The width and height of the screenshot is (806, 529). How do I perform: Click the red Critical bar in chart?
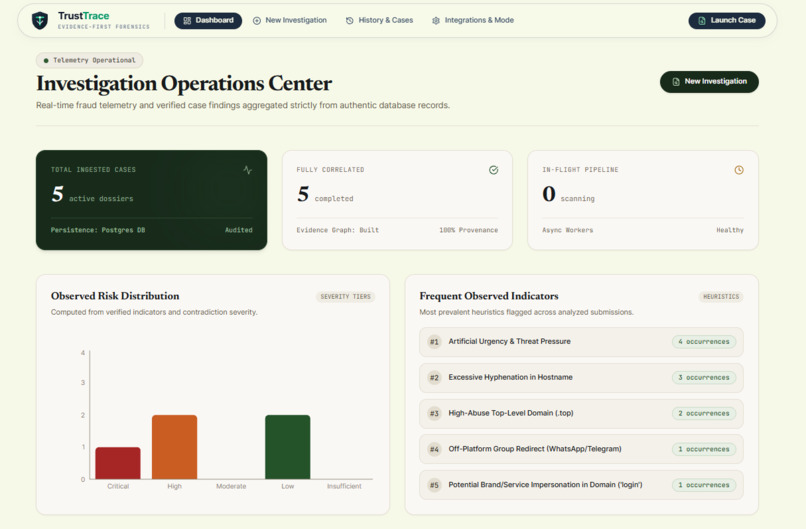[x=118, y=463]
